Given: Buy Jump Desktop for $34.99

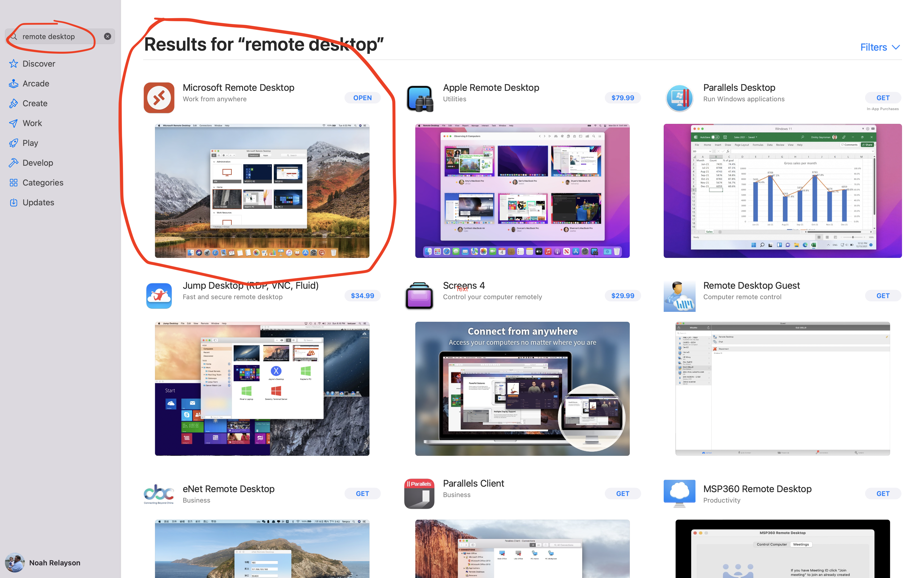Looking at the screenshot, I should tap(362, 296).
